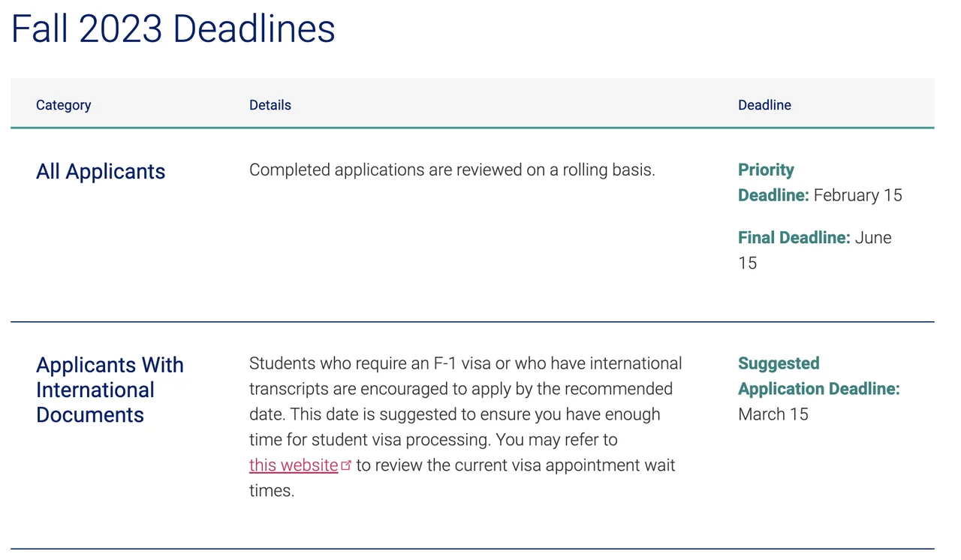Click the "Suggested Application Deadline:" label
This screenshot has height=560, width=961.
[818, 376]
